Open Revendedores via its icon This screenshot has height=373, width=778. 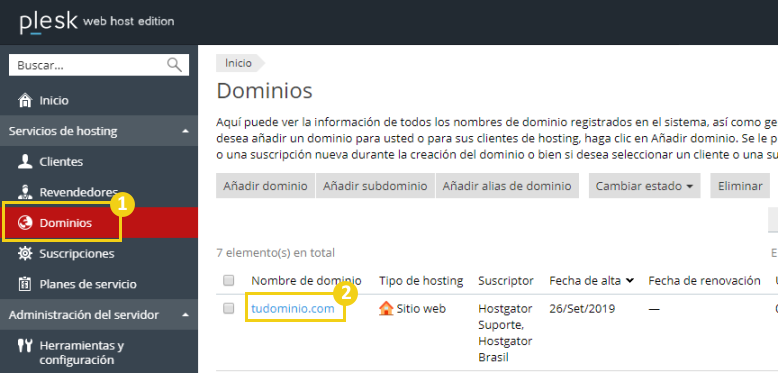(x=25, y=192)
